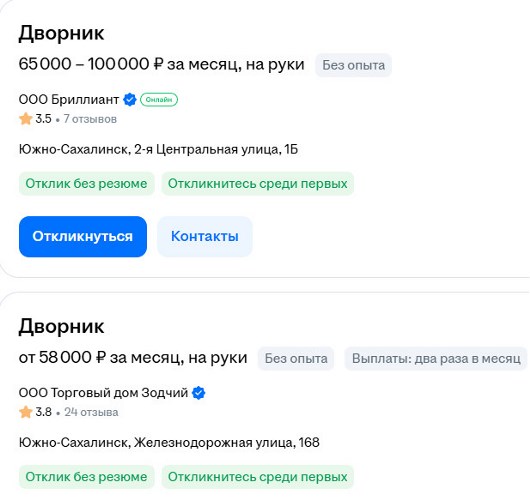The image size is (530, 500).
Task: Click the star rating icon showing 3.5
Action: coord(26,119)
